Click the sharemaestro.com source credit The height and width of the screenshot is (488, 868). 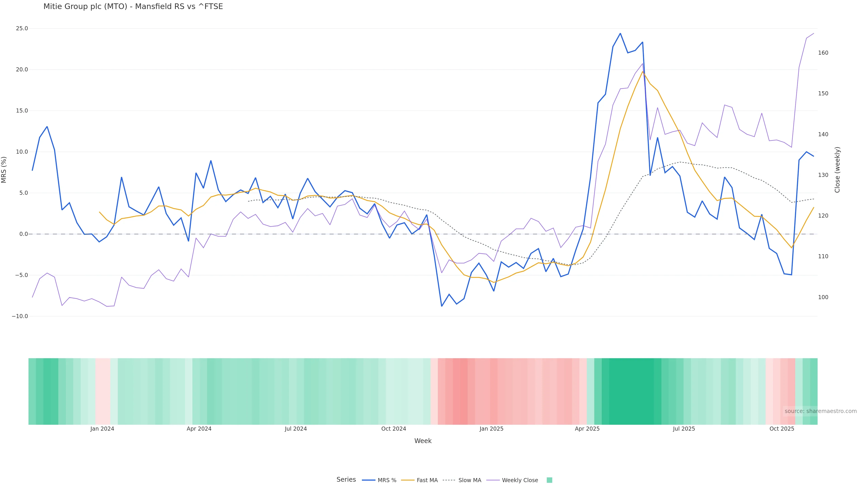point(820,411)
